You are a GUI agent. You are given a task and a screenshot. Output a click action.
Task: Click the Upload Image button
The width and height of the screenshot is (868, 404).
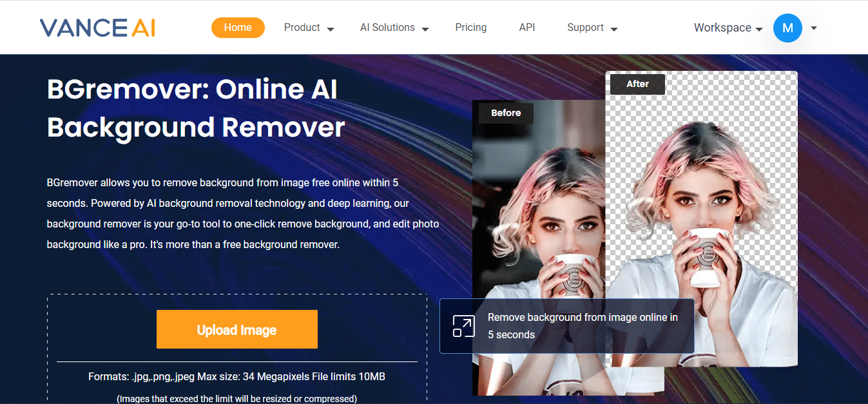tap(237, 329)
